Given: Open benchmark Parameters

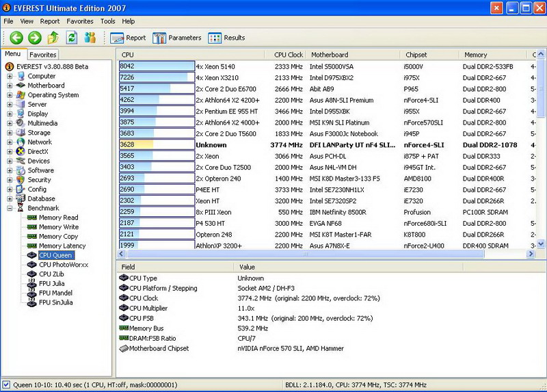Looking at the screenshot, I should (177, 38).
